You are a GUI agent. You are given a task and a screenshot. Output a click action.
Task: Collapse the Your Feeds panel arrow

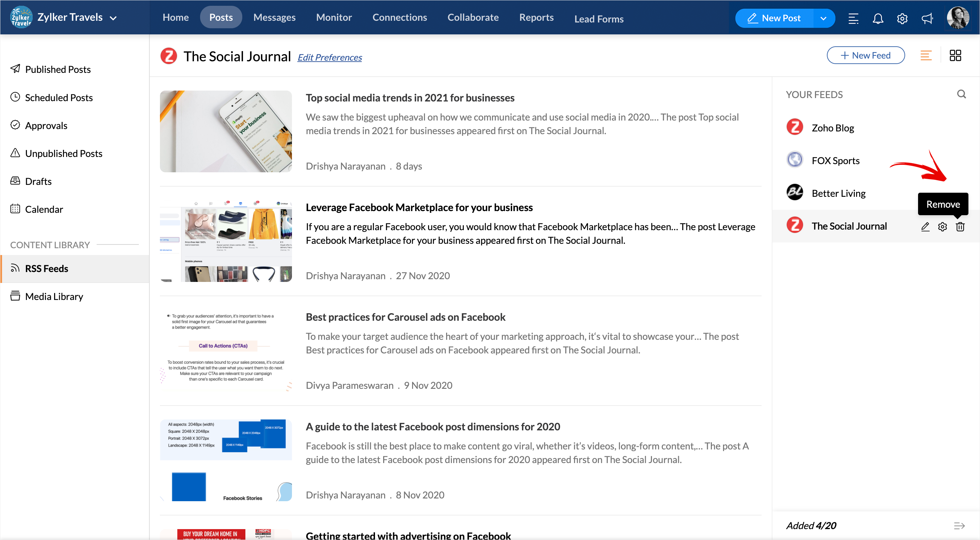tap(959, 526)
